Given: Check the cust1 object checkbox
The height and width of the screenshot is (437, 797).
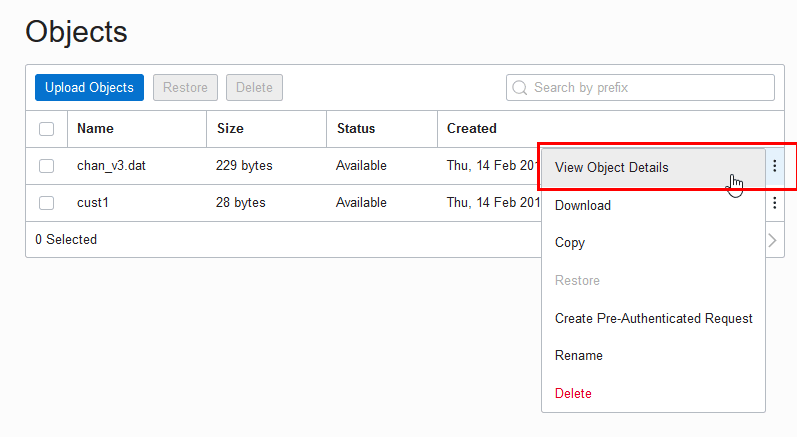Looking at the screenshot, I should coord(46,203).
